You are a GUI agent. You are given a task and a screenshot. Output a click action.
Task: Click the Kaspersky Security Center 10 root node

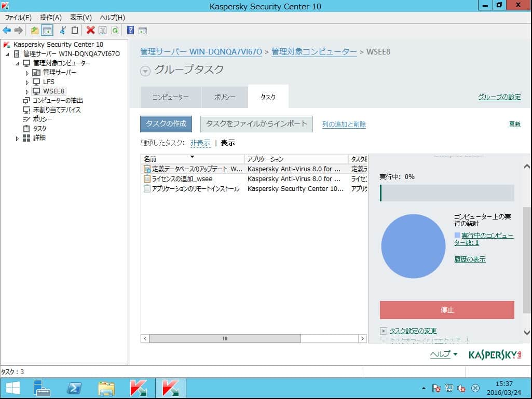pos(58,45)
